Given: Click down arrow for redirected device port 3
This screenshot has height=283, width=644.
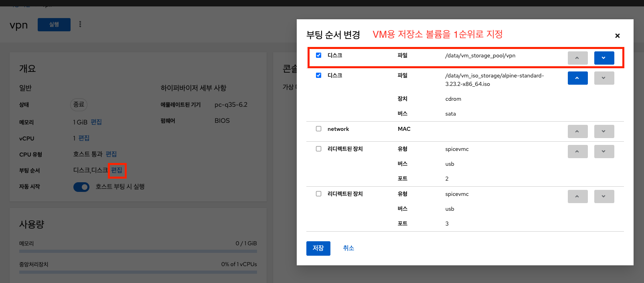Looking at the screenshot, I should click(604, 196).
